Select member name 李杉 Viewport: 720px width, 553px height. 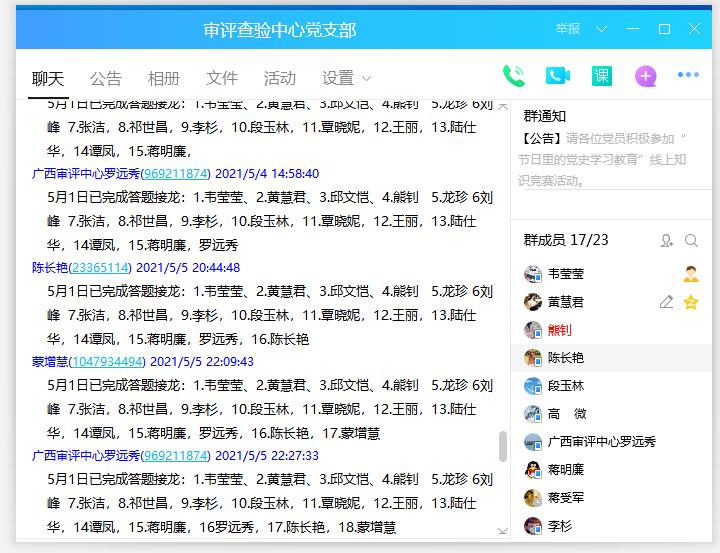click(x=560, y=526)
